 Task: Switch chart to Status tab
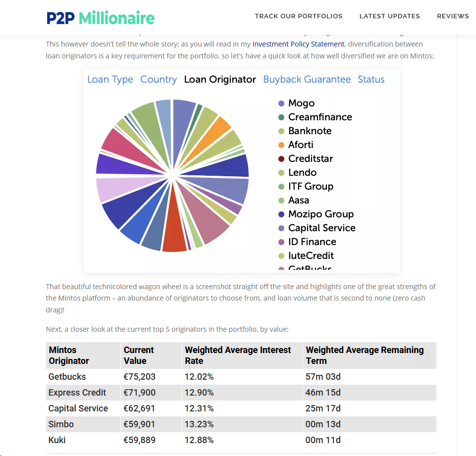[371, 80]
